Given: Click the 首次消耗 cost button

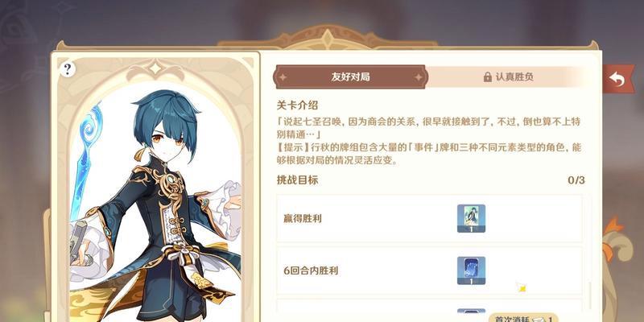Looking at the screenshot, I should click(x=524, y=318).
